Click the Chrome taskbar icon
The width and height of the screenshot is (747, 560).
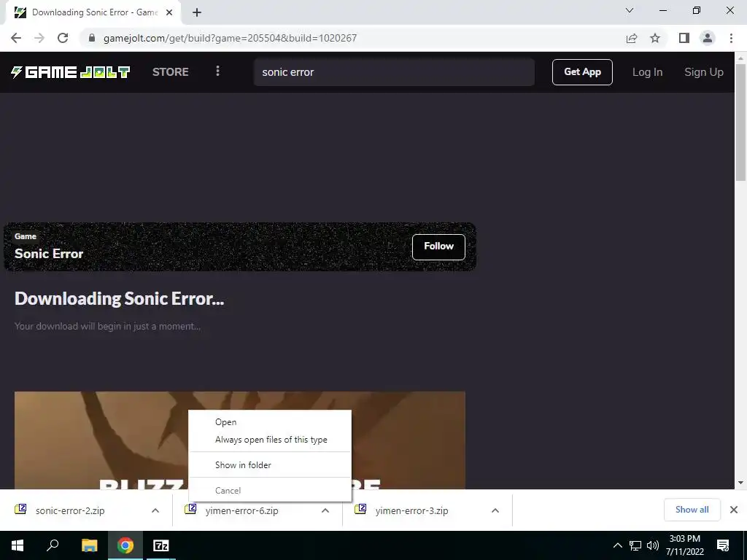tap(125, 545)
